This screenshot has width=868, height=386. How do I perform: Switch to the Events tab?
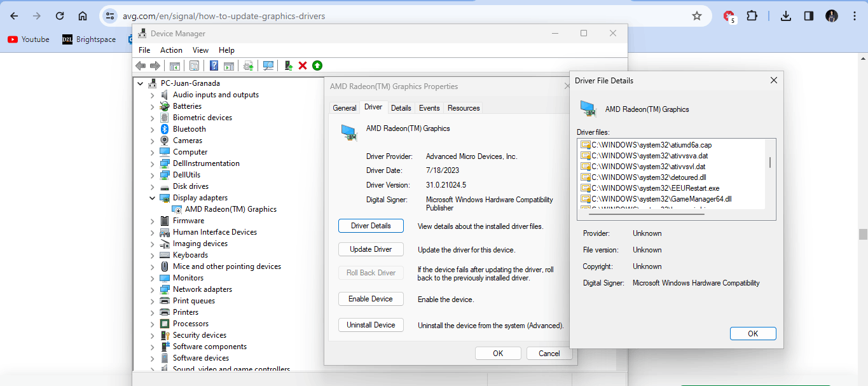(x=429, y=108)
